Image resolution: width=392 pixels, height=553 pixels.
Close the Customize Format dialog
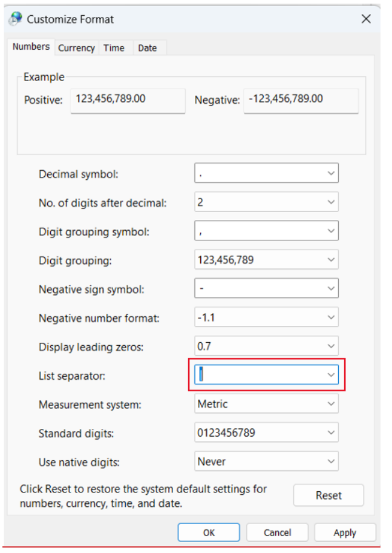(x=366, y=19)
